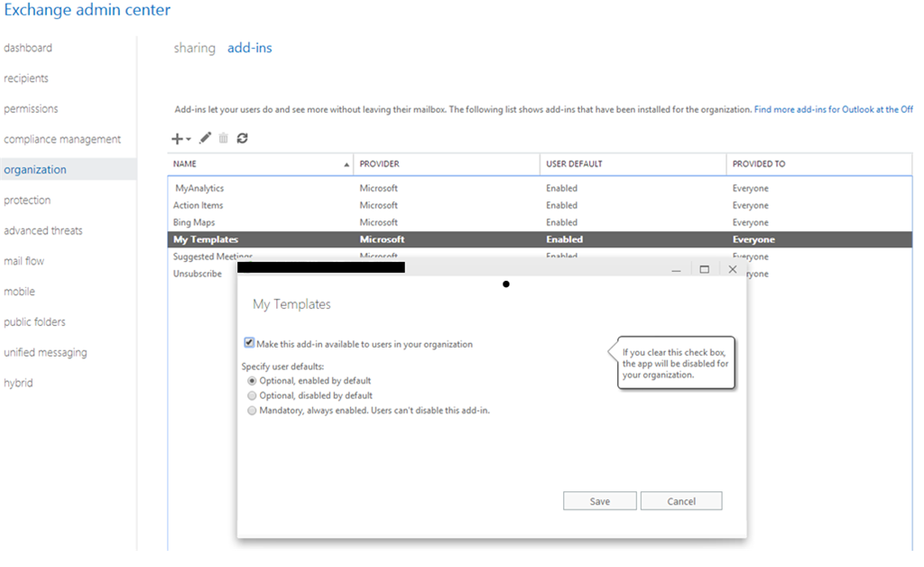Open the dropdown arrow beside plus icon
Viewport: 924px width, 567px height.
point(189,140)
